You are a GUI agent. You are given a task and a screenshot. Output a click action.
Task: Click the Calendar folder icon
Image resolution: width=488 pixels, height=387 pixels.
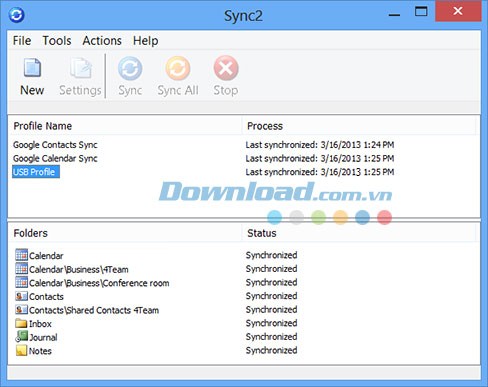click(21, 255)
